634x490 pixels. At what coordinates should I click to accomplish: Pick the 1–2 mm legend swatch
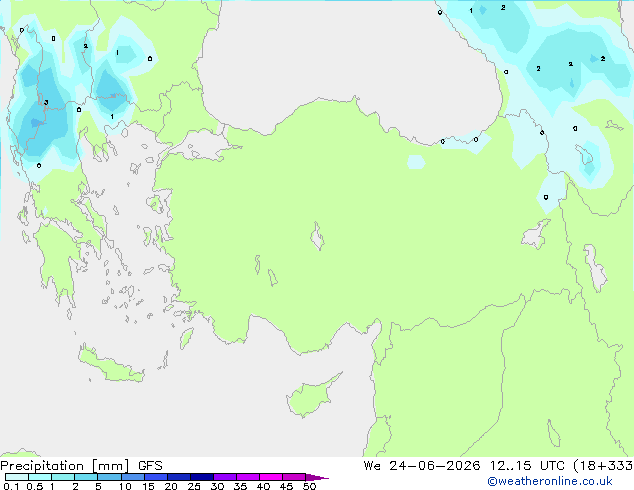(x=63, y=477)
